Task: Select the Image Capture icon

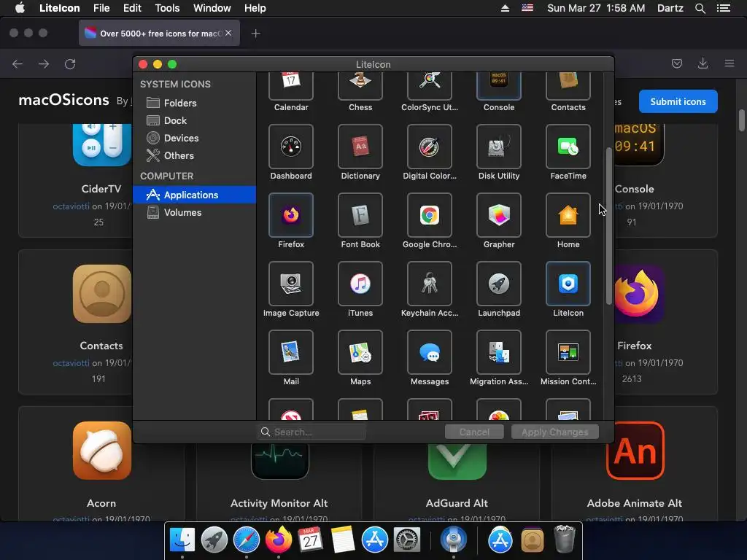Action: tap(290, 284)
